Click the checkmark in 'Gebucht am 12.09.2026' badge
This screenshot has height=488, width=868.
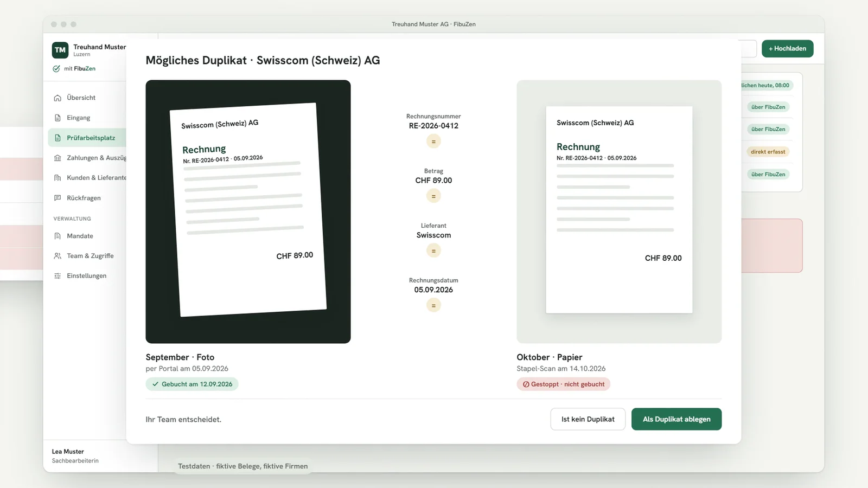156,384
